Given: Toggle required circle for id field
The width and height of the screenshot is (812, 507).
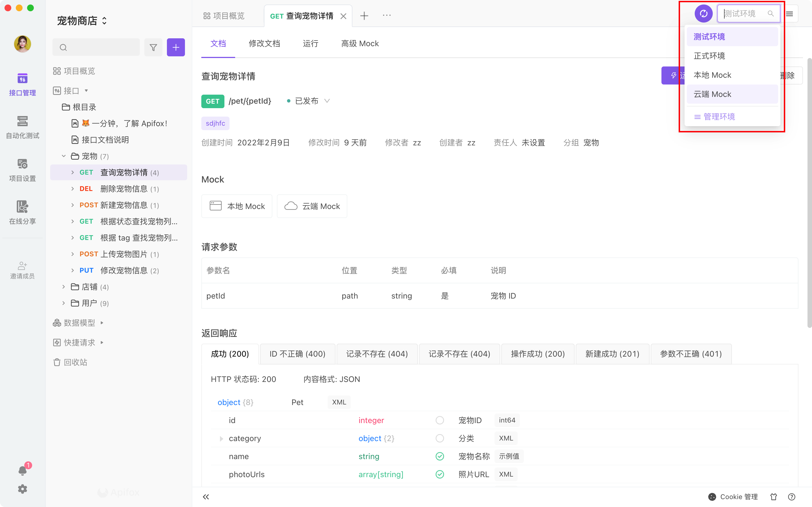Looking at the screenshot, I should tap(440, 420).
